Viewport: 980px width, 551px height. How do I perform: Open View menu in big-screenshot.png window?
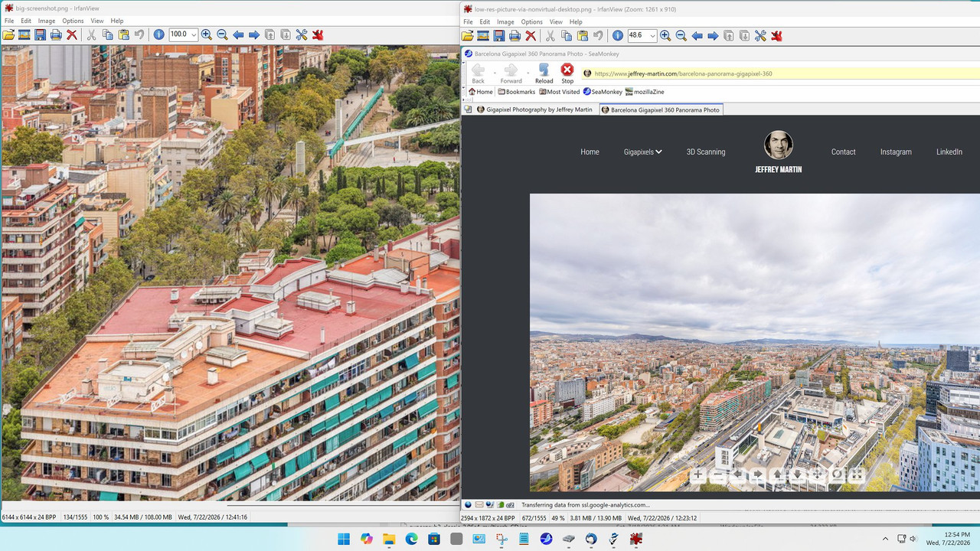(x=97, y=21)
